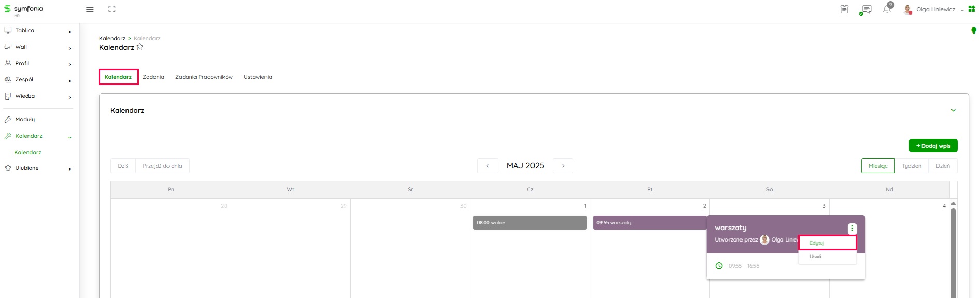Click the Dodaj wpis button
Screen dimensions: 980x298
coord(933,146)
